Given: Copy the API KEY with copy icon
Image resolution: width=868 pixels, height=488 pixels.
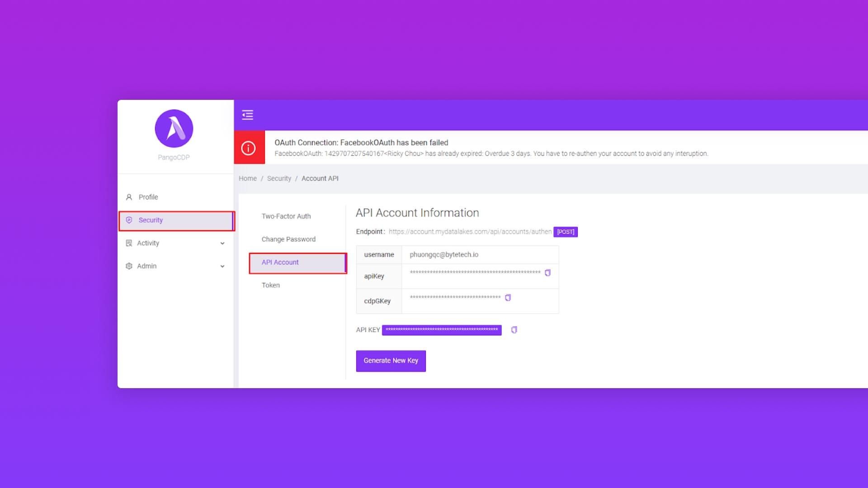Looking at the screenshot, I should pyautogui.click(x=514, y=330).
